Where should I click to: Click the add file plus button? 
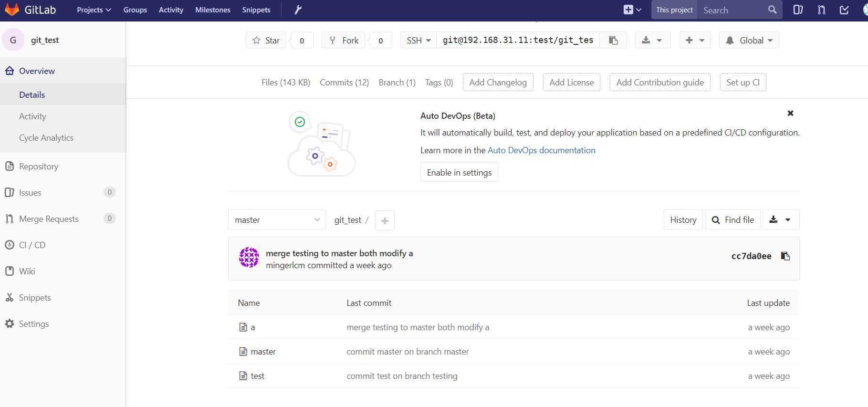point(385,220)
